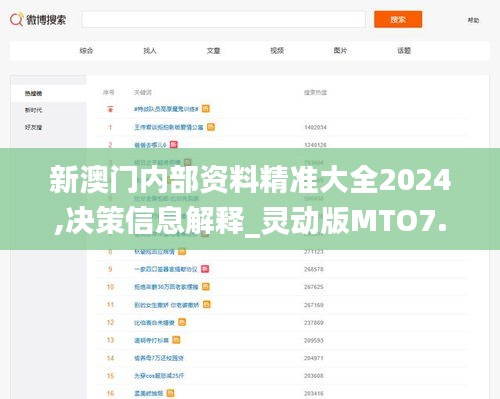The image size is (500, 399).
Task: Click the orange badge on the rank 1 row
Action: coord(211,127)
